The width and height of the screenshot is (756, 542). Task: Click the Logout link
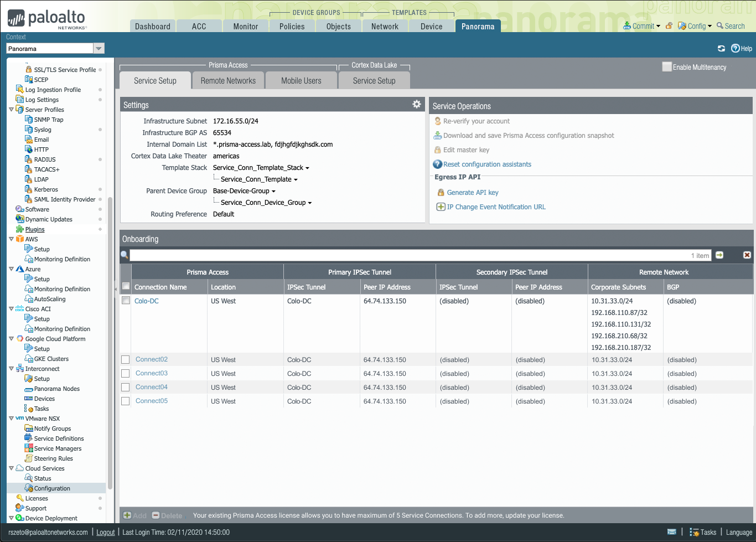(x=106, y=532)
